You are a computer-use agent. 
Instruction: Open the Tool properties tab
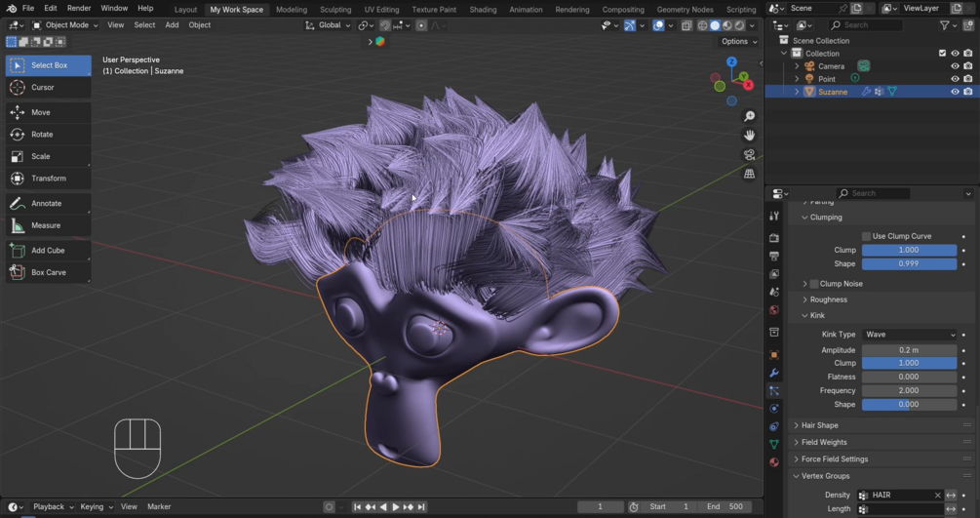click(x=774, y=216)
